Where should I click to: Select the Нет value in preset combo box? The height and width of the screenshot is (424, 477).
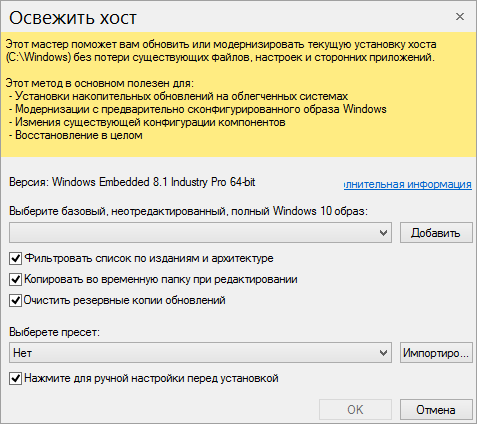(193, 352)
